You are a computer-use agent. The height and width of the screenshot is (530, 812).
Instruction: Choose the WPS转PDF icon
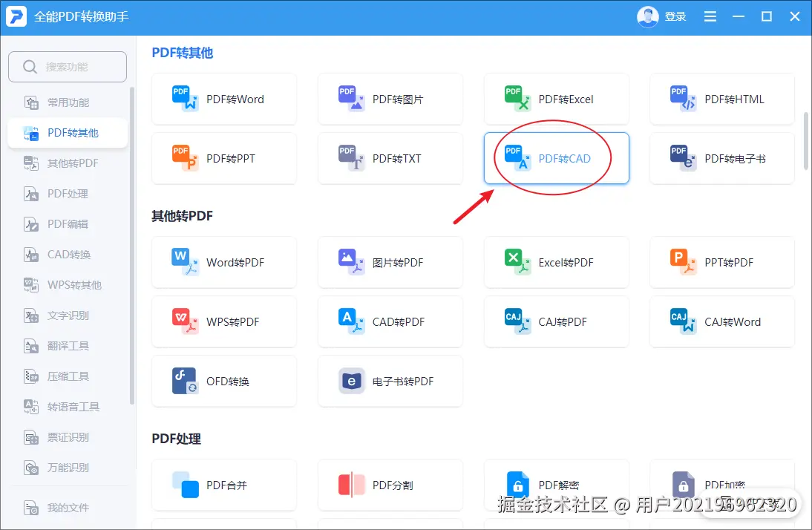pyautogui.click(x=185, y=321)
